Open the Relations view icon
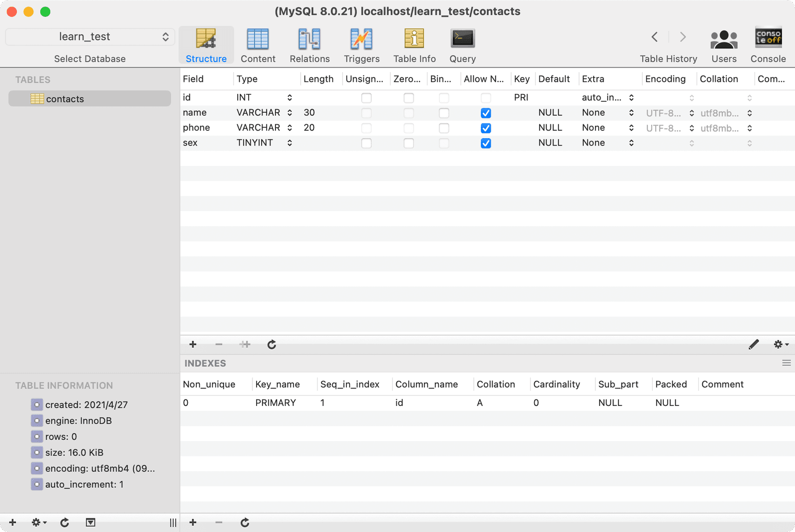The width and height of the screenshot is (795, 532). point(309,39)
